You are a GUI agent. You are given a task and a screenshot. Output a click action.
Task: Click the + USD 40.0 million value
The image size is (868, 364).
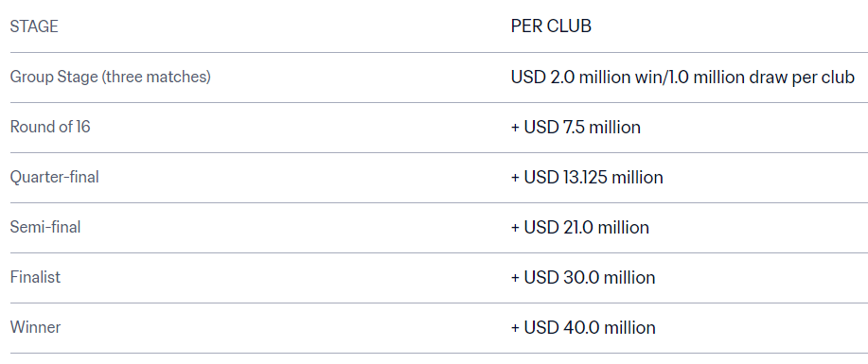click(x=583, y=327)
